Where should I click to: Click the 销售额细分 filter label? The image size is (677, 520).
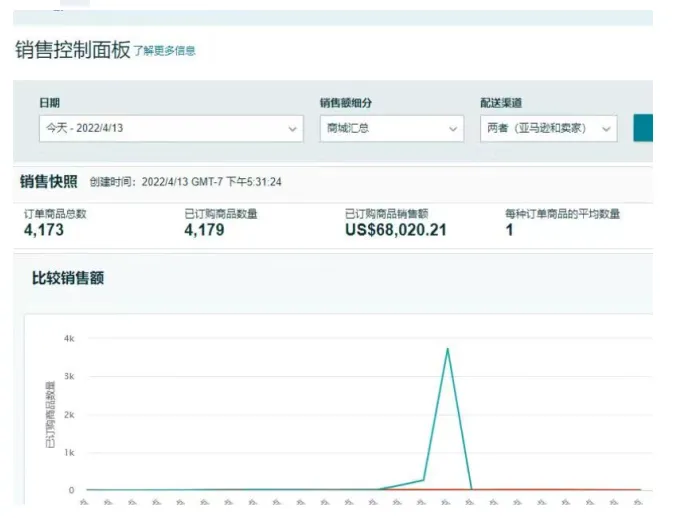click(x=346, y=103)
